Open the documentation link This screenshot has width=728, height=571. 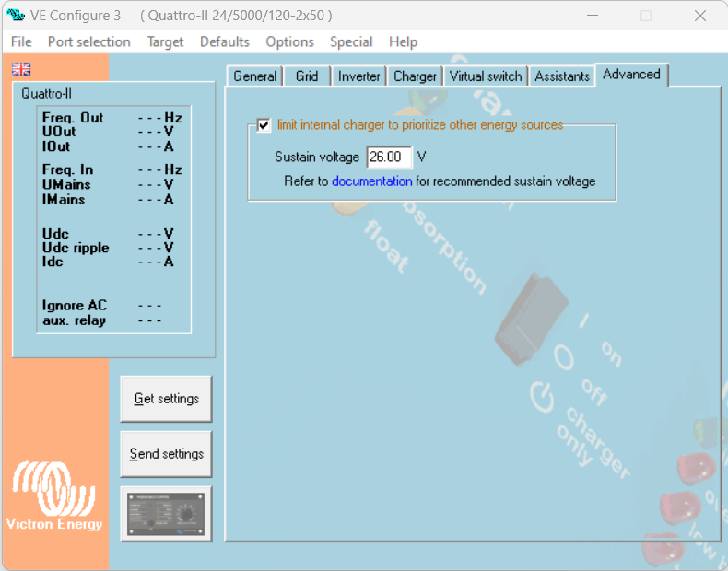pos(371,181)
